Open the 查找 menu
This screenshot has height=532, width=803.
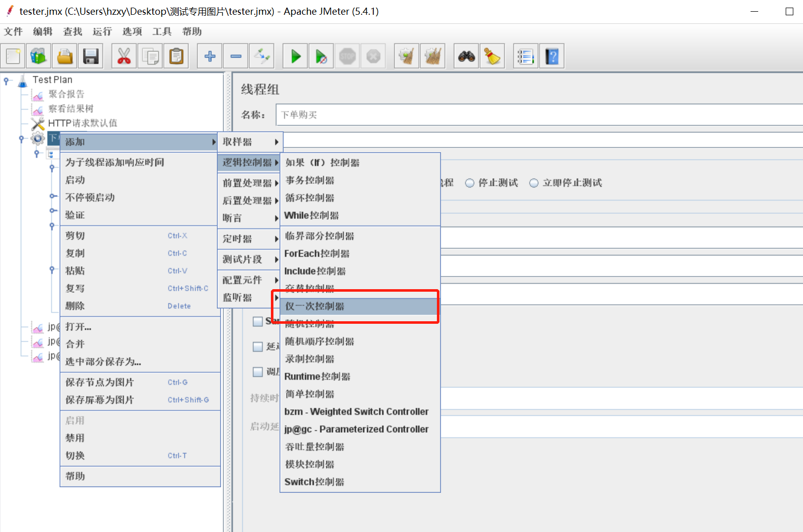[73, 32]
